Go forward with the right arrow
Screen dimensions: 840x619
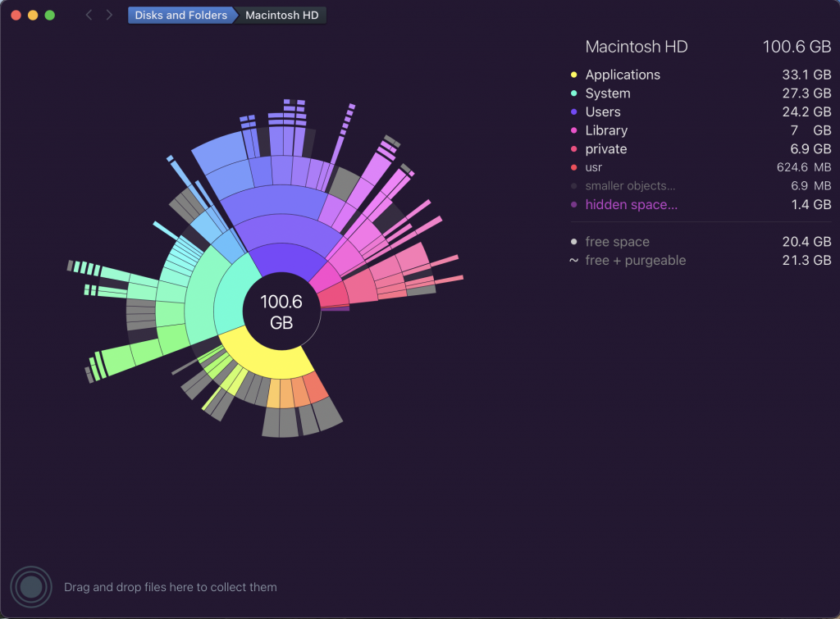pyautogui.click(x=109, y=15)
